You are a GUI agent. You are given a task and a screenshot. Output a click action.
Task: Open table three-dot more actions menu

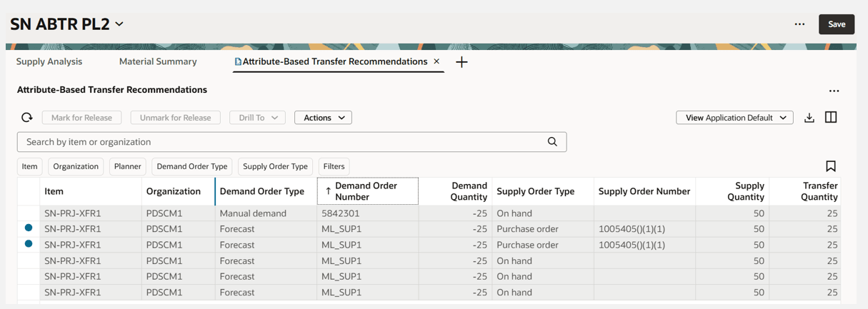pyautogui.click(x=834, y=91)
